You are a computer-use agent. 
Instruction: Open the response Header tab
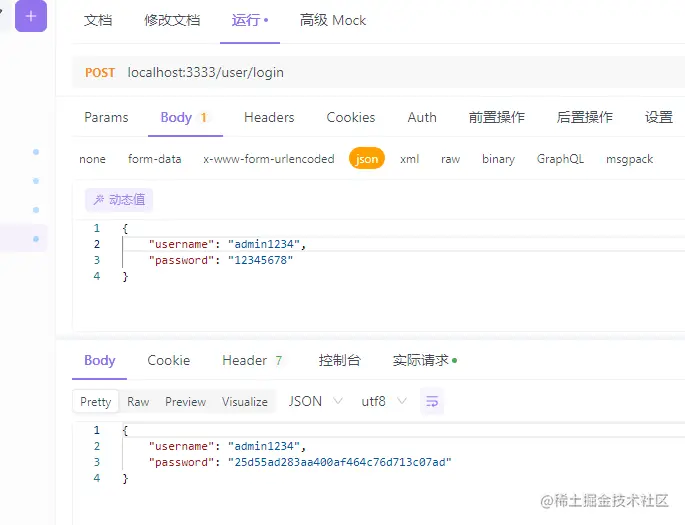point(252,361)
